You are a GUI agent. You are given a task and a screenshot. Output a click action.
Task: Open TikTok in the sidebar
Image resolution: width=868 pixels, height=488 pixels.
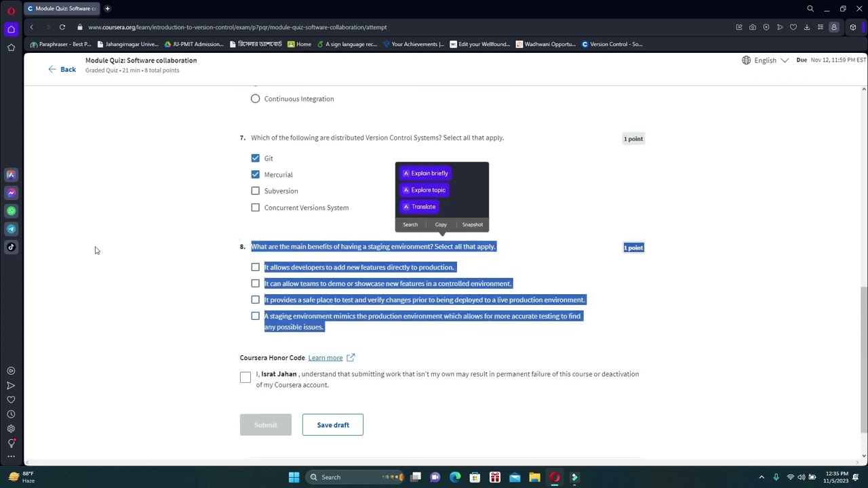click(x=11, y=247)
